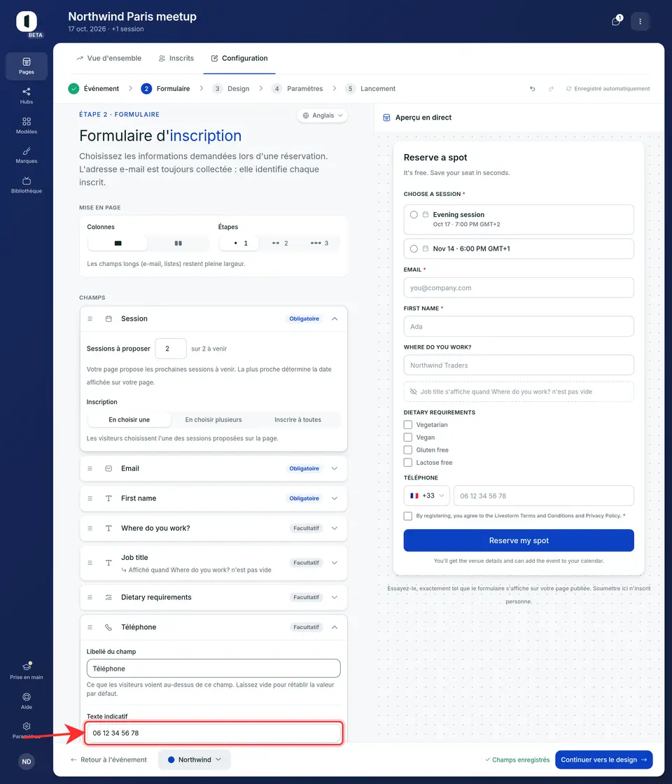
Task: Switch to Vue d'ensemble tab
Action: pos(108,58)
